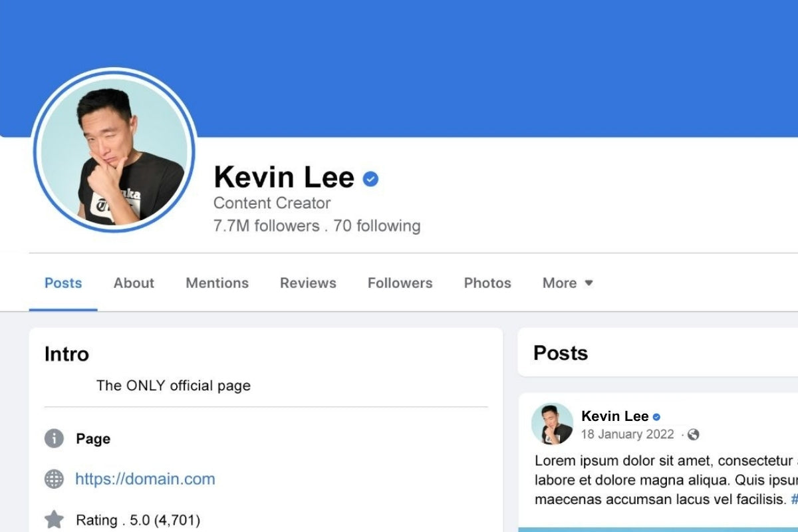Click the post author's small avatar

pyautogui.click(x=552, y=424)
